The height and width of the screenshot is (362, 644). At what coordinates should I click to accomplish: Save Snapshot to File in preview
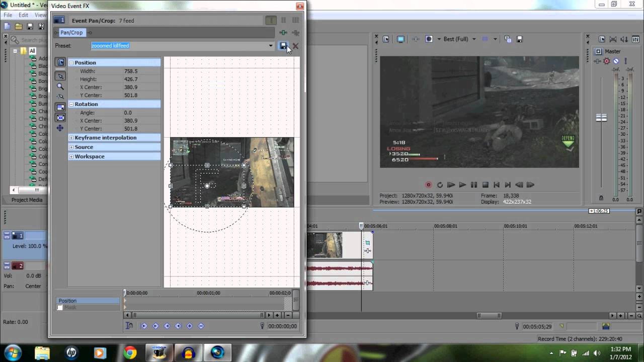(x=520, y=39)
